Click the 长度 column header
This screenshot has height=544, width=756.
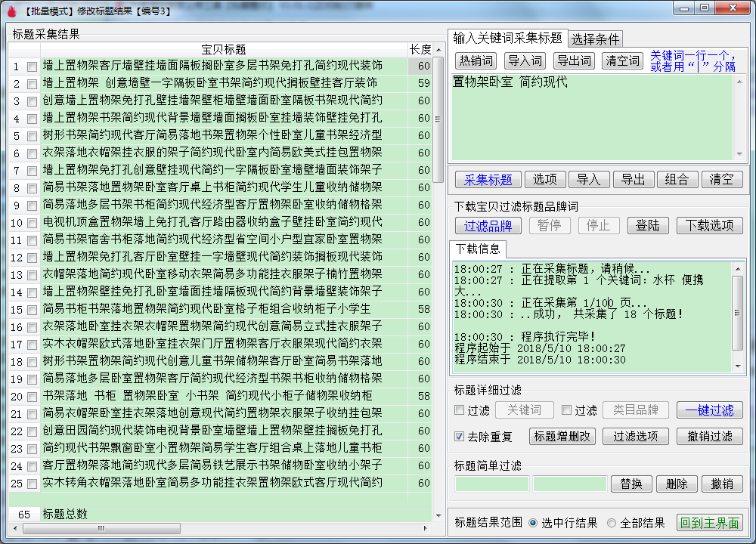point(420,49)
